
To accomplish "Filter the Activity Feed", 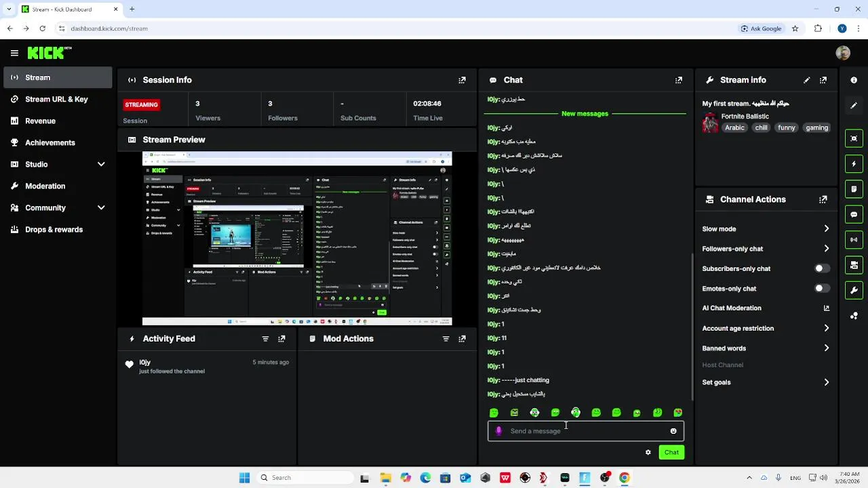I will click(x=265, y=339).
